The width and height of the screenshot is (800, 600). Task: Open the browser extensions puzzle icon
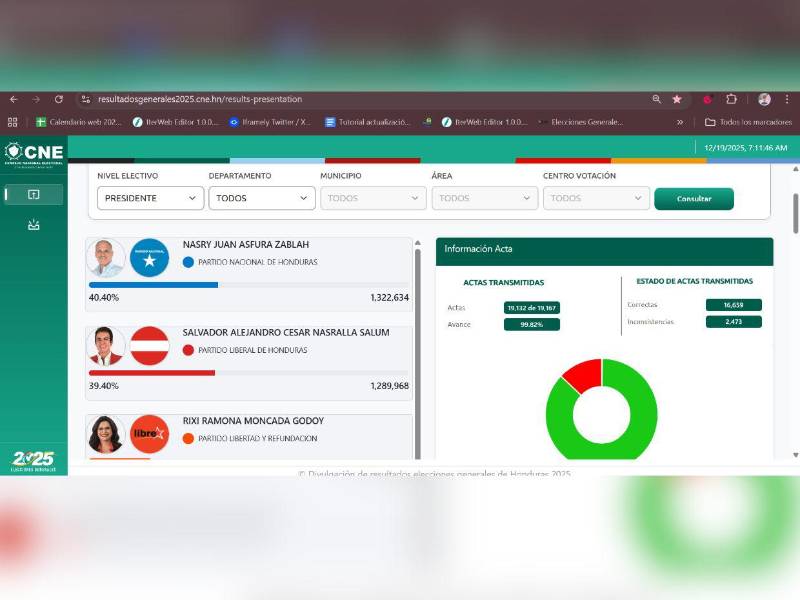tap(731, 100)
